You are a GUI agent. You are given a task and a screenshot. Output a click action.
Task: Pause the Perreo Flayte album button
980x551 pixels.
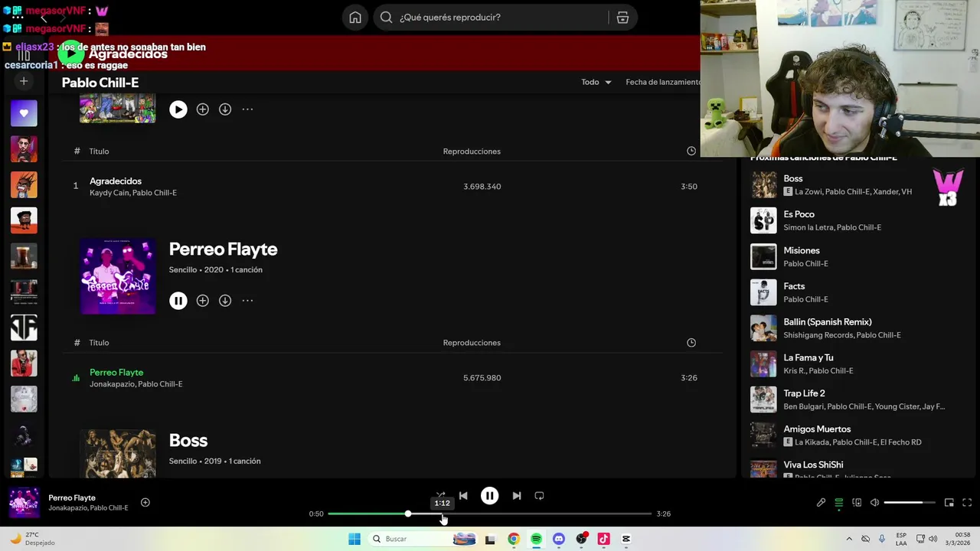coord(178,301)
